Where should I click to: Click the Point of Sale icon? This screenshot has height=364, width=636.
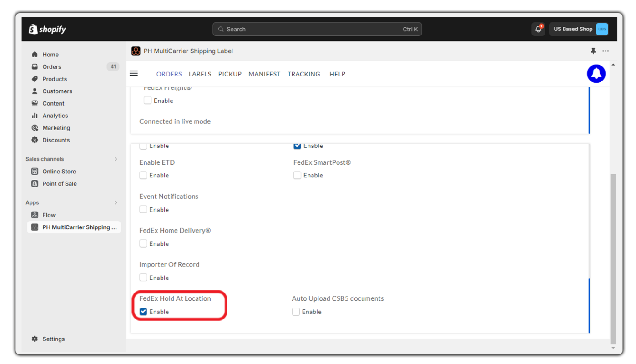35,184
